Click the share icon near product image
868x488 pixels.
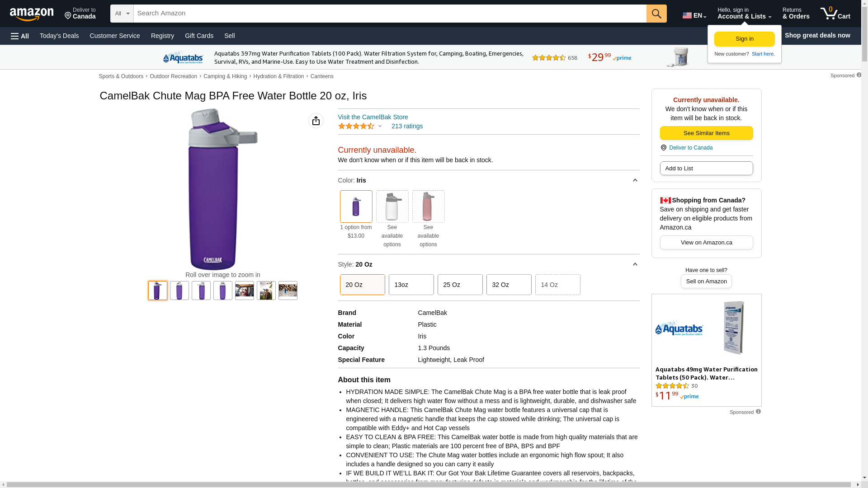pyautogui.click(x=316, y=121)
